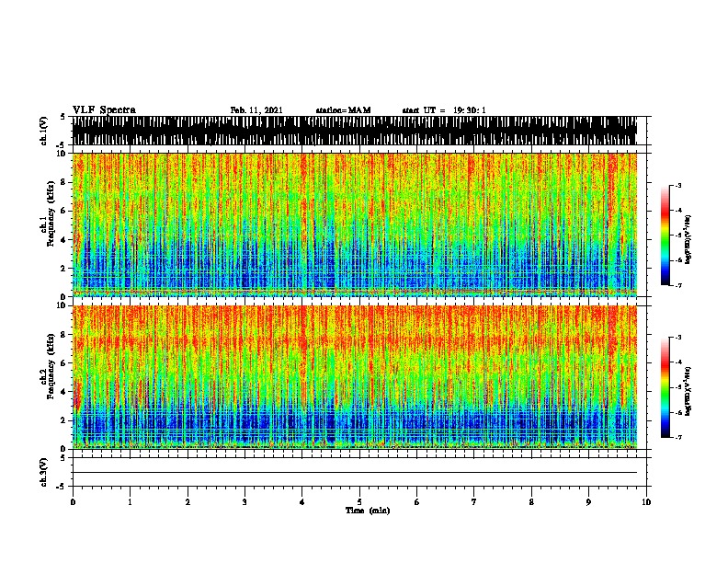Click the "2" tick on the time axis
Image resolution: width=728 pixels, height=563 pixels.
pyautogui.click(x=188, y=502)
